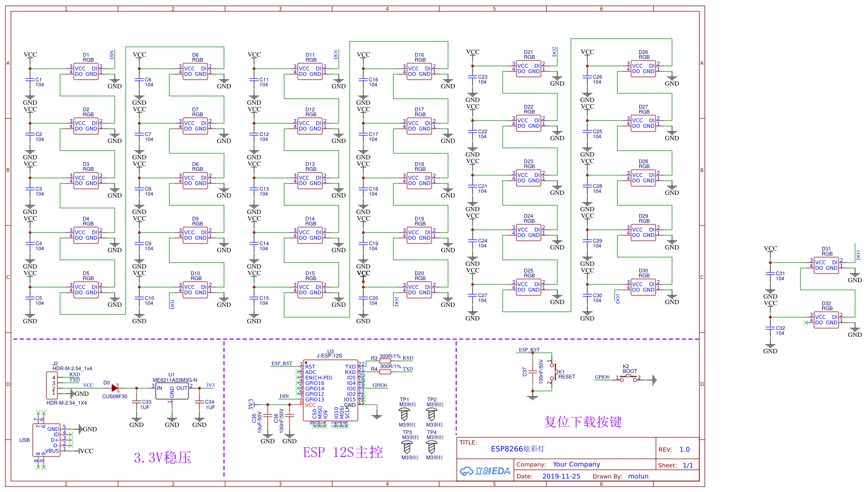The image size is (868, 492).
Task: Select the USB connector symbol
Action: [48, 440]
